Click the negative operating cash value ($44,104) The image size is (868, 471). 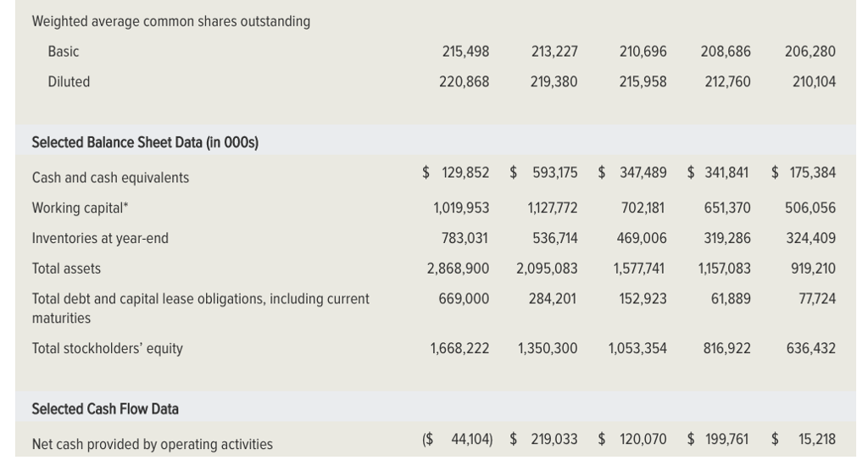(457, 439)
